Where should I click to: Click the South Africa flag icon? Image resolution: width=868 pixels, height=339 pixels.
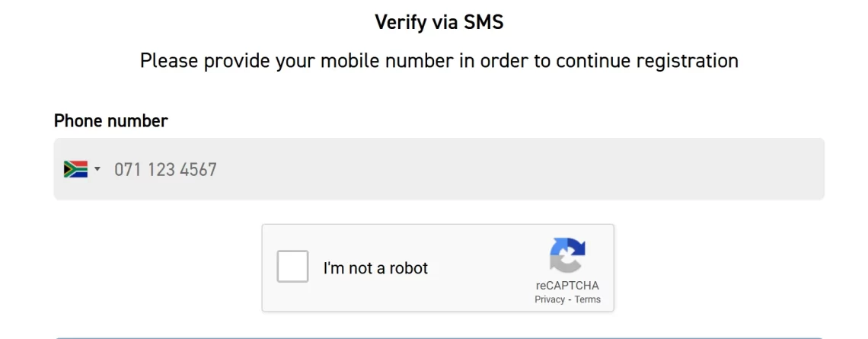75,169
